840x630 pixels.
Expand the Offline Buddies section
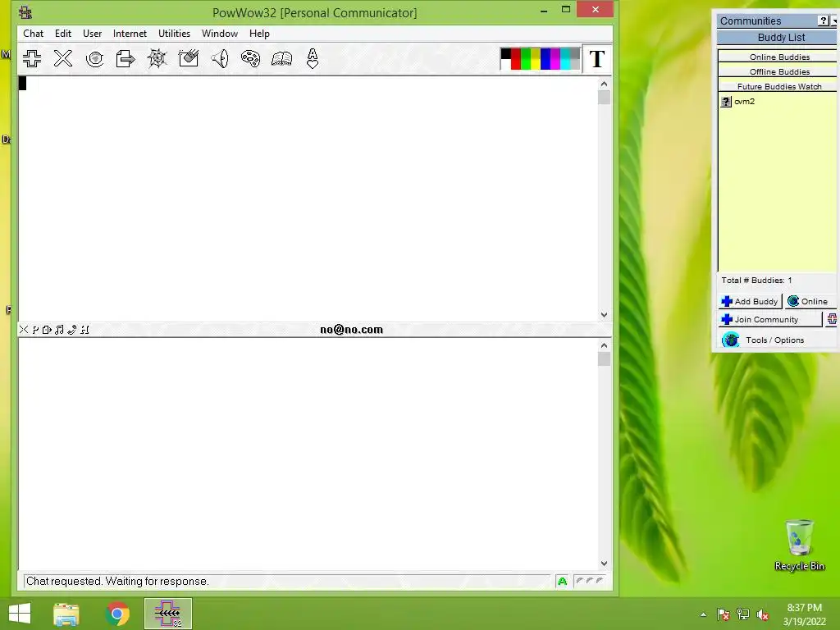pyautogui.click(x=779, y=72)
